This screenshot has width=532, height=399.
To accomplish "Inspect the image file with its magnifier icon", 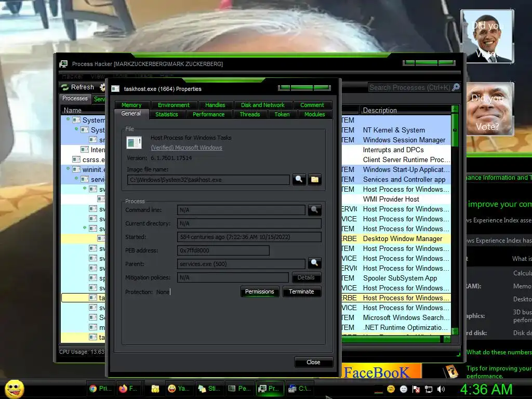I will [x=299, y=179].
